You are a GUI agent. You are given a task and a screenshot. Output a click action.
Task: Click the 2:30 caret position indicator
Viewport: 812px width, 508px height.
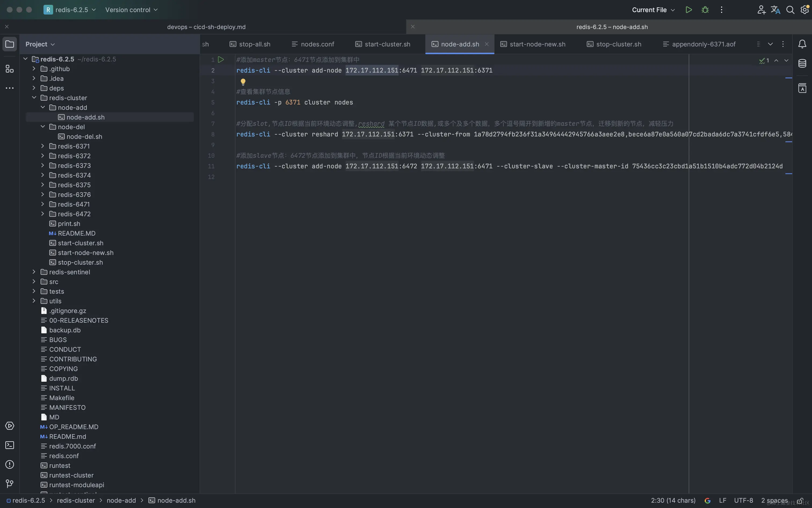point(673,500)
